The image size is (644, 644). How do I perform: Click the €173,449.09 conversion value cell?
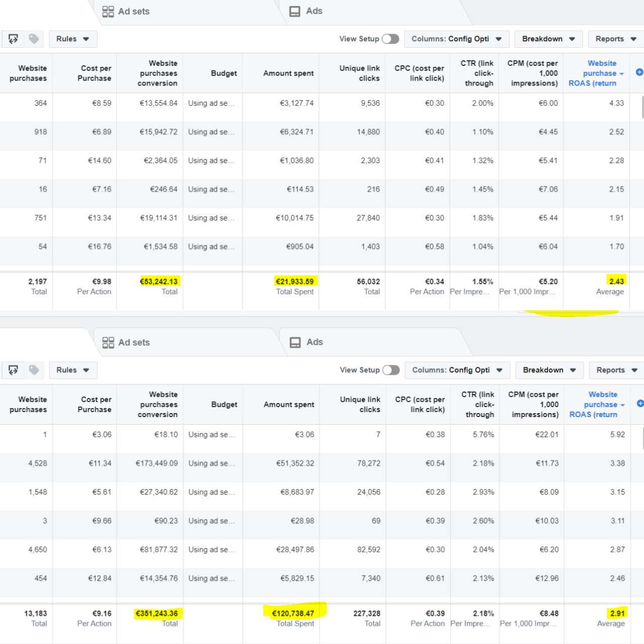click(x=156, y=463)
